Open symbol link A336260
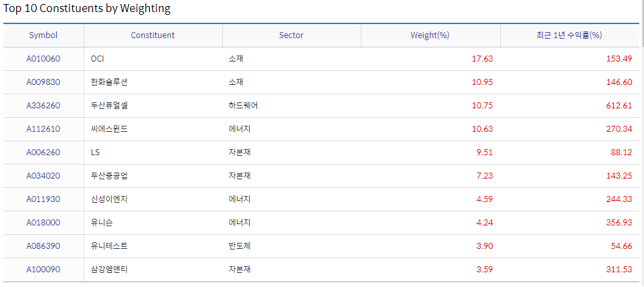The image size is (644, 287). [x=43, y=106]
